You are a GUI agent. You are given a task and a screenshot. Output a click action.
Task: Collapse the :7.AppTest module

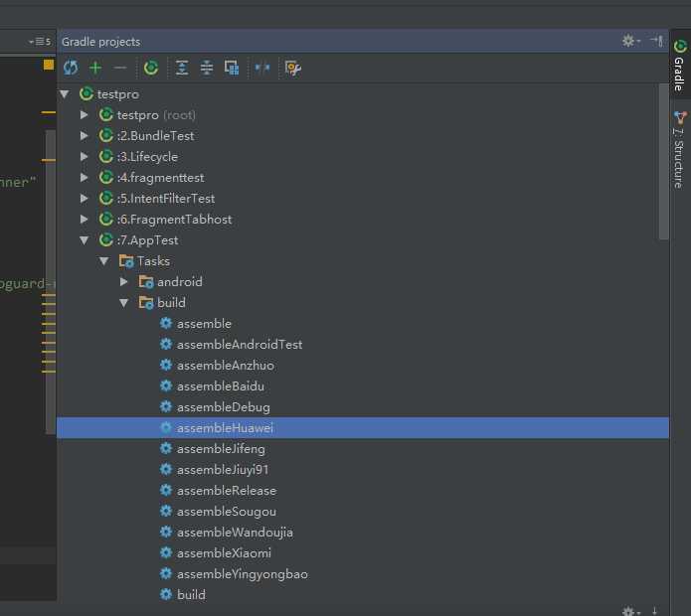tap(85, 240)
